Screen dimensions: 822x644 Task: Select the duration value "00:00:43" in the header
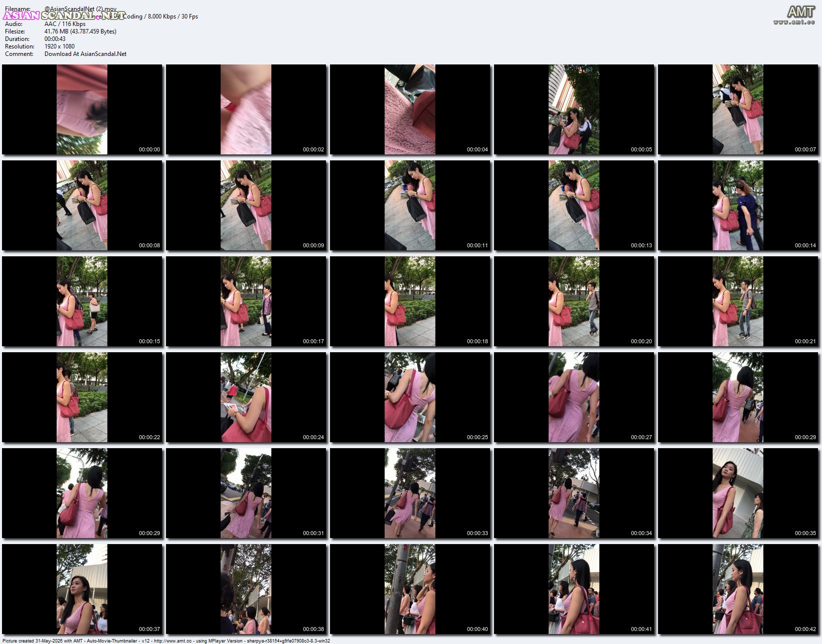55,39
